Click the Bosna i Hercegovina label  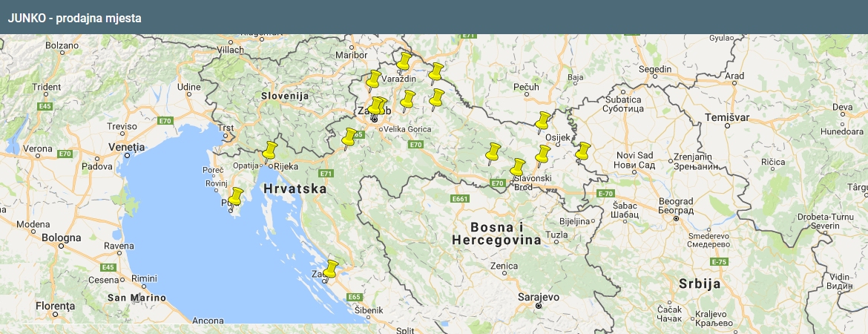[496, 233]
